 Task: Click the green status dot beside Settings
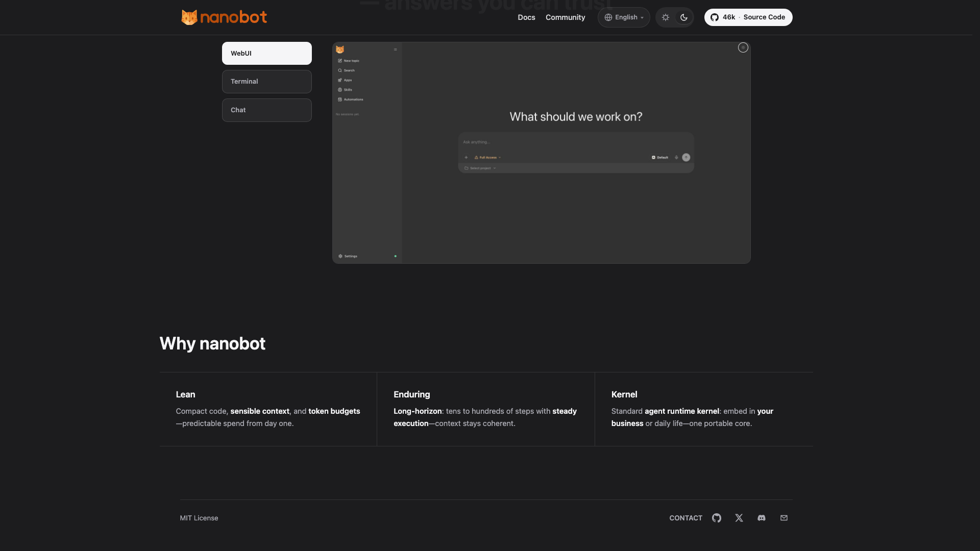pos(396,256)
